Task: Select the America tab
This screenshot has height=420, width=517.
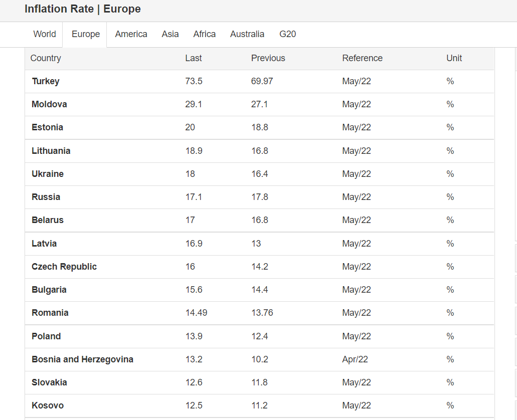Action: click(x=131, y=34)
